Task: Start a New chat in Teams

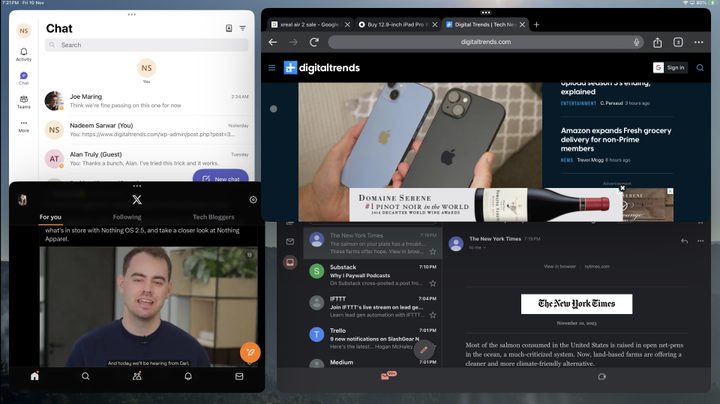Action: pyautogui.click(x=221, y=178)
